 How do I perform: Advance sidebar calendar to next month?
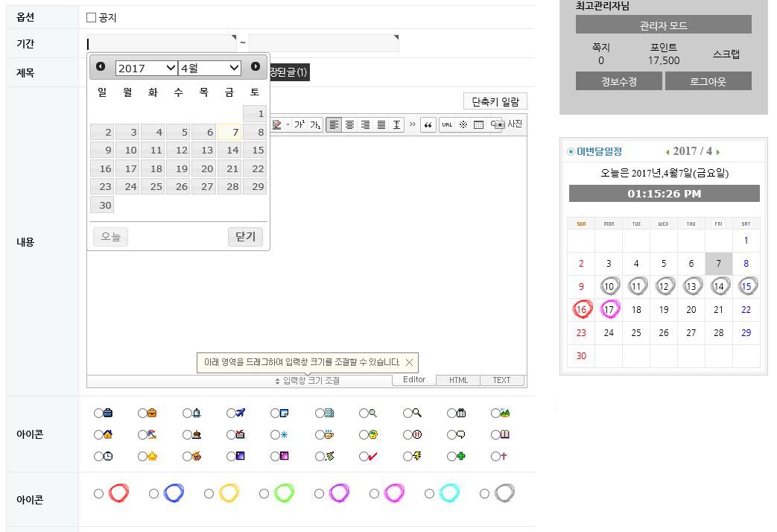[717, 152]
